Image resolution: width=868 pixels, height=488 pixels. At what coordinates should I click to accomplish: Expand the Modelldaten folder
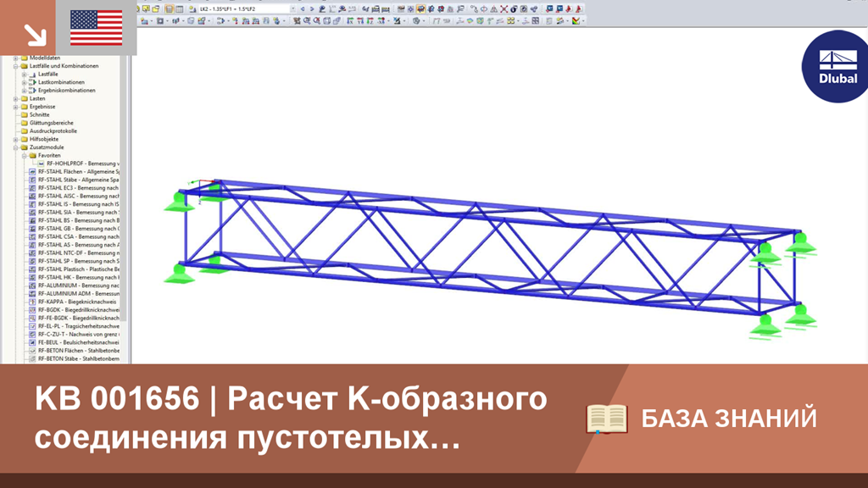tap(15, 58)
